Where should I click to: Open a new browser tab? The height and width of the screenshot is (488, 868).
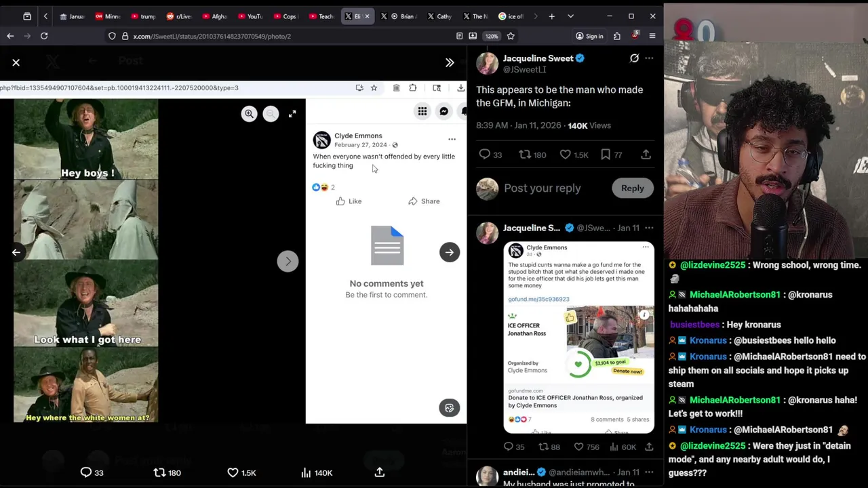point(552,16)
